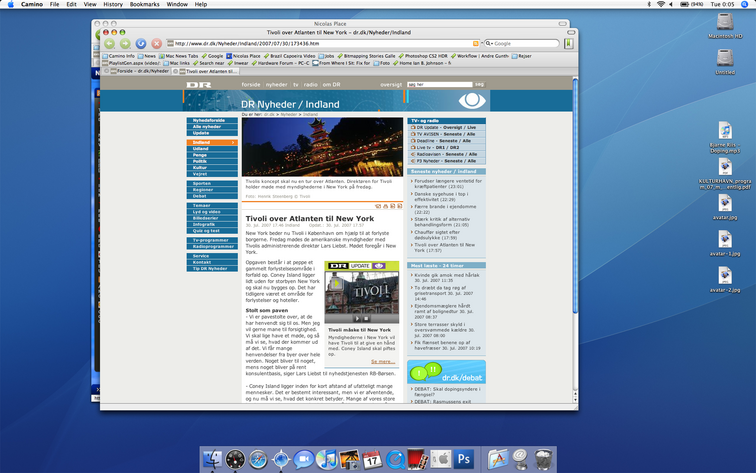Open System Preferences from the dock
Screen dimensions: 756x473
click(x=441, y=459)
